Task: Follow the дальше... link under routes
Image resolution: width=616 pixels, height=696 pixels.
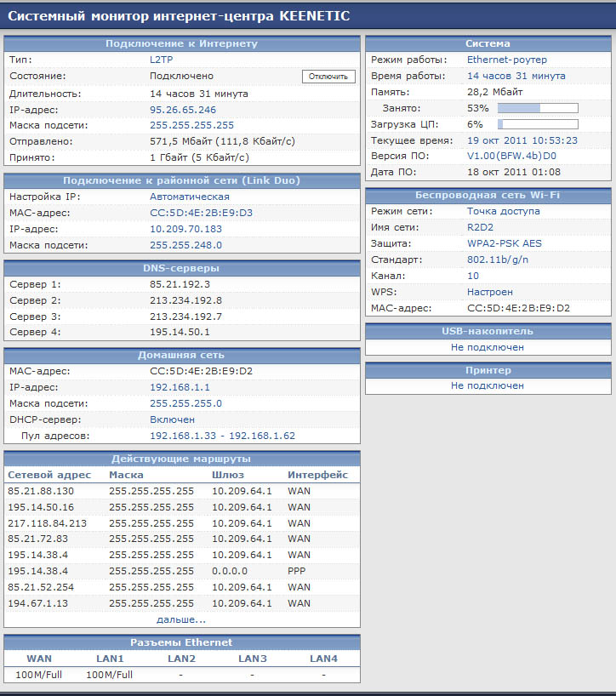Action: (181, 619)
